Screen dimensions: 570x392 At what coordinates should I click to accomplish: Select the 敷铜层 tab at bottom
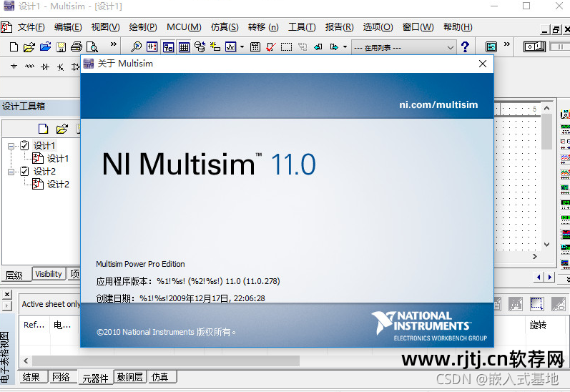click(130, 377)
